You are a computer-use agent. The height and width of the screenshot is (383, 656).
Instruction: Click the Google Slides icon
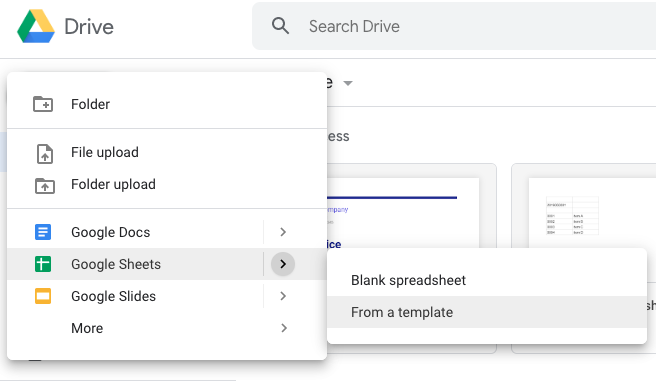(43, 296)
